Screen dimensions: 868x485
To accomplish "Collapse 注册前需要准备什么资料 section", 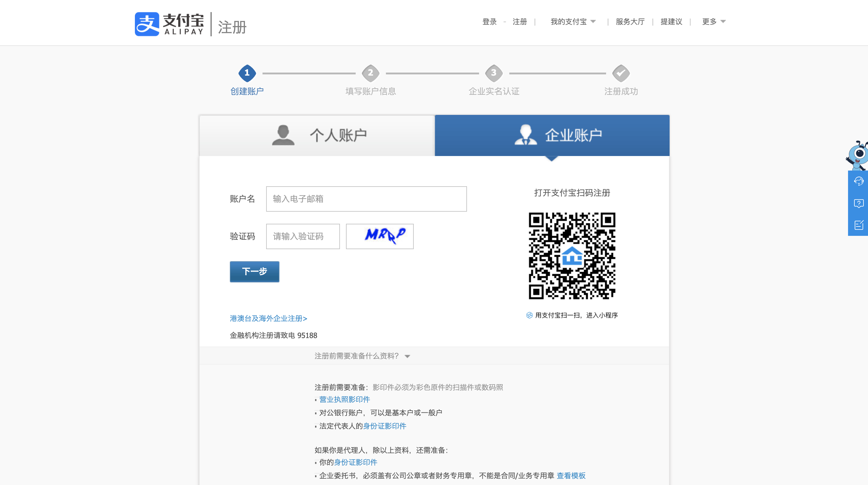I will (x=362, y=356).
